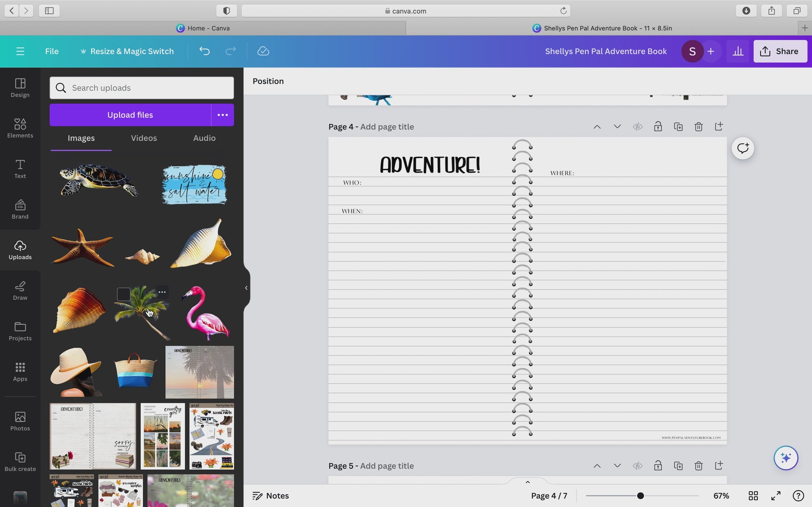Click the Share button

[780, 51]
